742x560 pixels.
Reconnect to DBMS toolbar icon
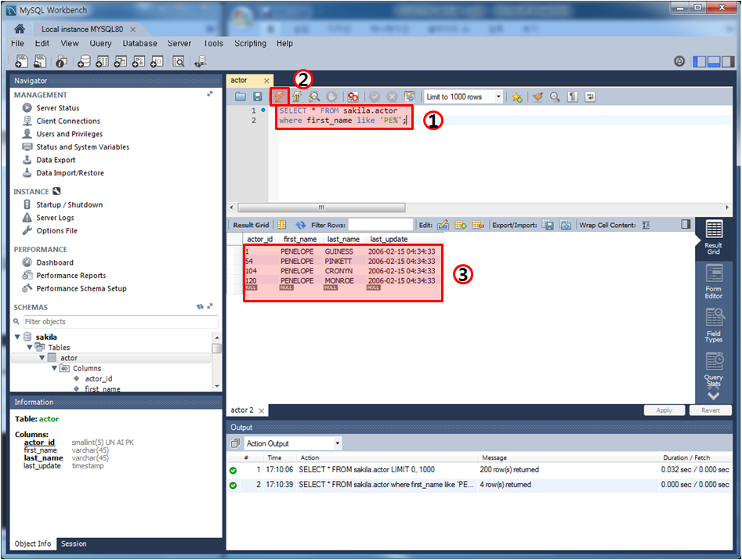pyautogui.click(x=200, y=62)
